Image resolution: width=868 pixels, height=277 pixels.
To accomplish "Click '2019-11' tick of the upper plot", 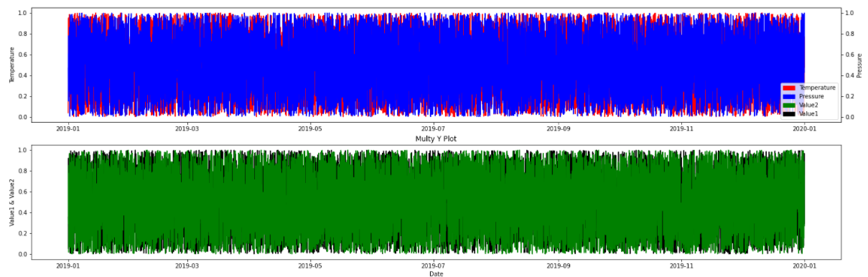I will 681,128.
